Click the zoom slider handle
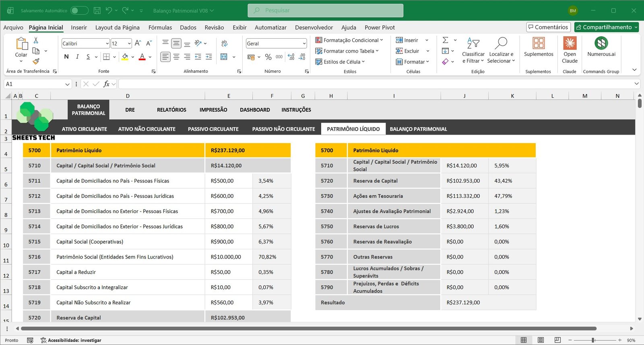This screenshot has height=345, width=644. (593, 340)
